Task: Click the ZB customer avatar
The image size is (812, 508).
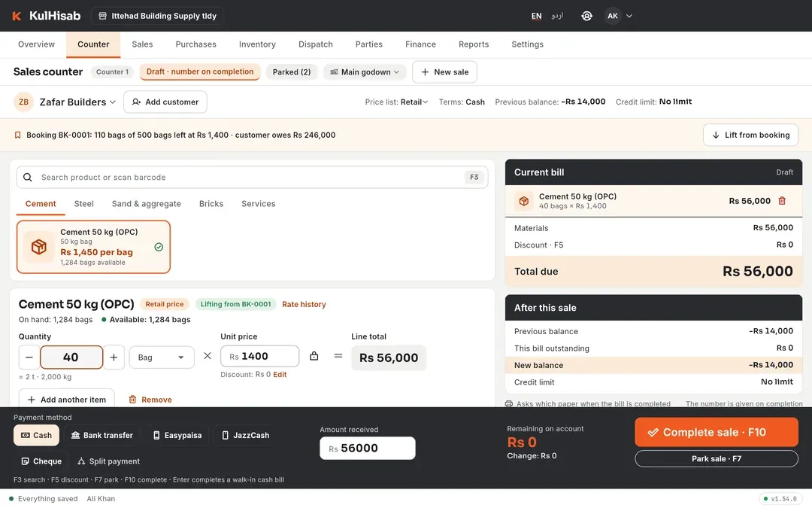Action: pos(24,102)
